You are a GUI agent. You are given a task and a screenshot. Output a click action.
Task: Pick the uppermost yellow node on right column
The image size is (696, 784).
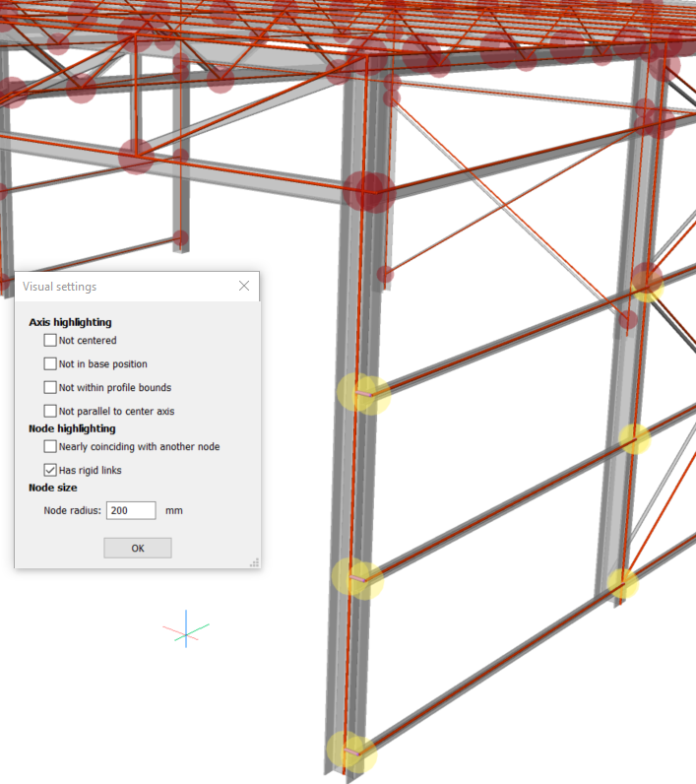647,283
